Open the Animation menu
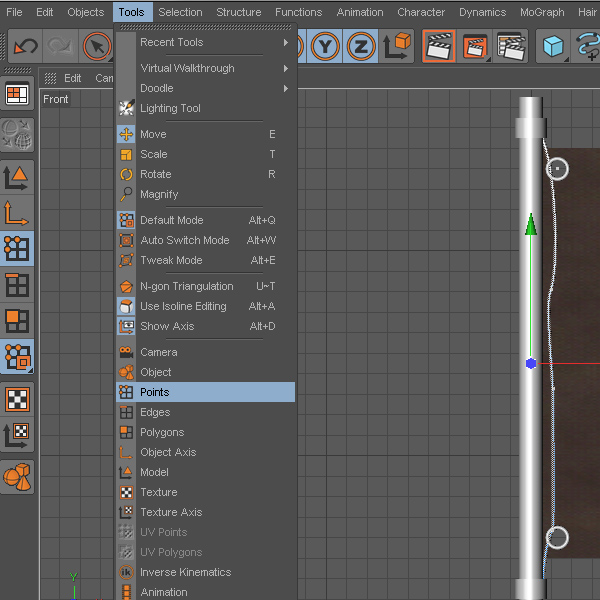 pyautogui.click(x=360, y=12)
